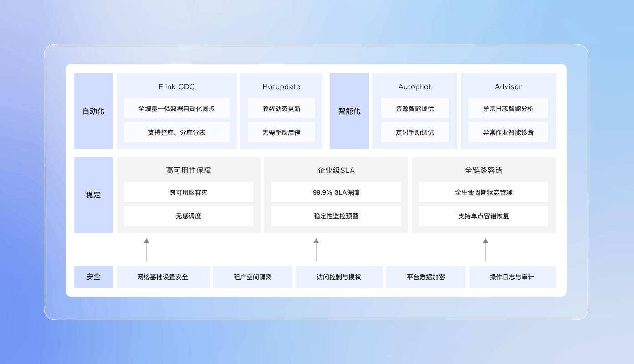Click the 全增量一体数据自动化同步 box
Image resolution: width=634 pixels, height=364 pixels.
tap(177, 109)
